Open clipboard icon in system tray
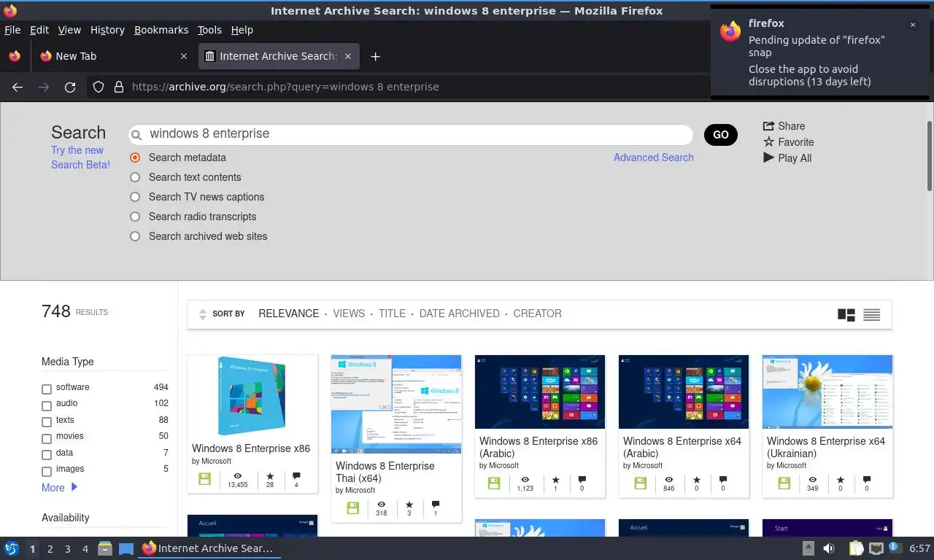Image resolution: width=934 pixels, height=560 pixels. pos(857,548)
